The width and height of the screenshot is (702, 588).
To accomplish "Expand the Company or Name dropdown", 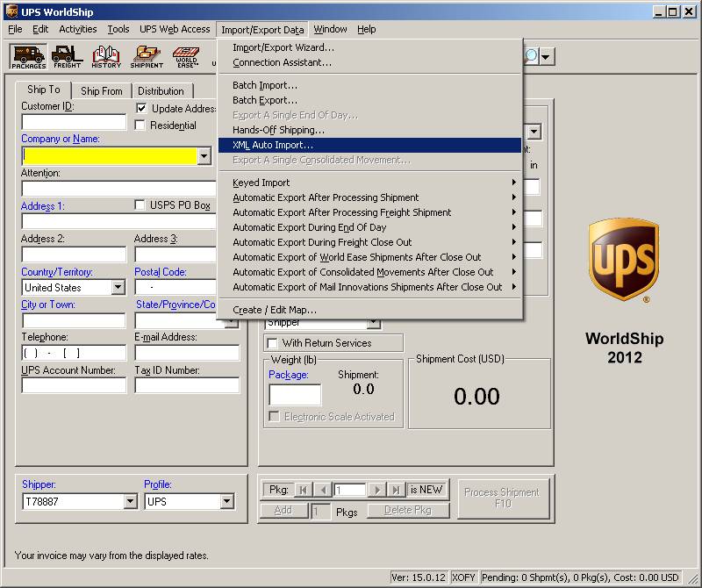I will [204, 156].
